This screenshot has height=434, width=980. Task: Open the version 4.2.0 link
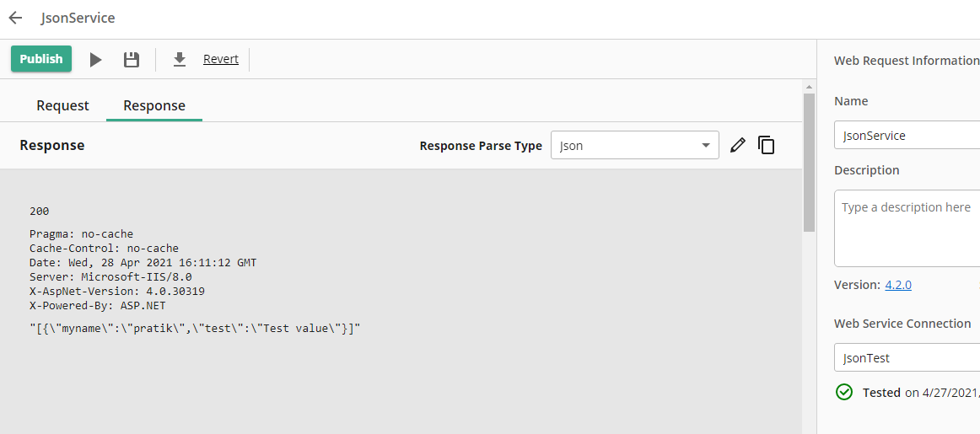(x=898, y=285)
